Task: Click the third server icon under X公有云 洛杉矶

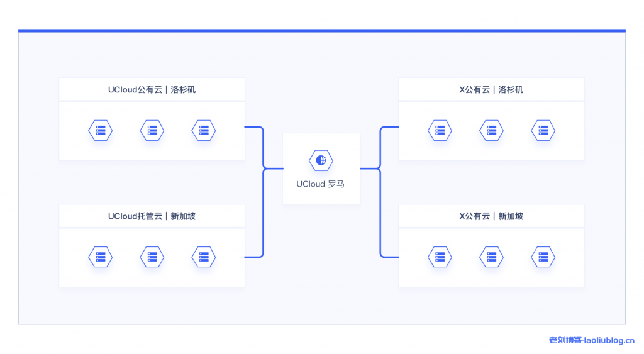Action: (543, 131)
